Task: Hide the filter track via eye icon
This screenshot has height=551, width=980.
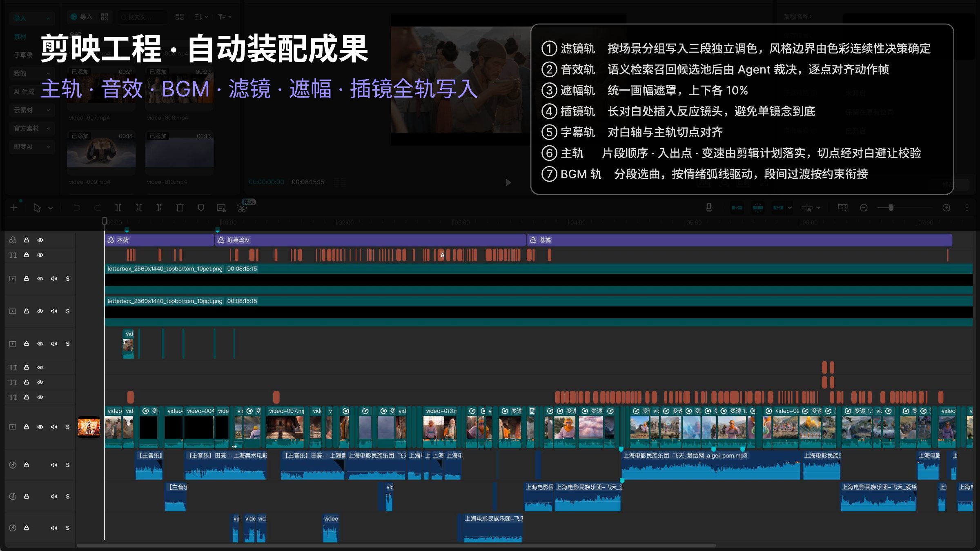Action: pos(40,240)
